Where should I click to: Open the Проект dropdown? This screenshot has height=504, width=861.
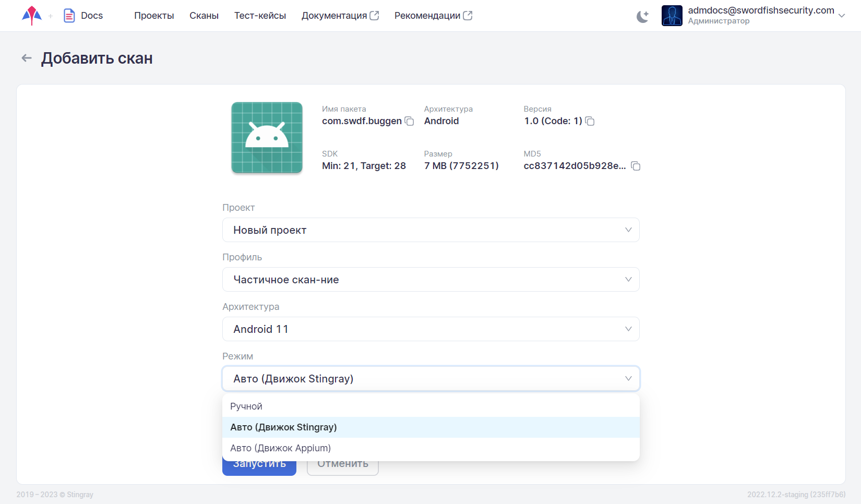pos(430,230)
